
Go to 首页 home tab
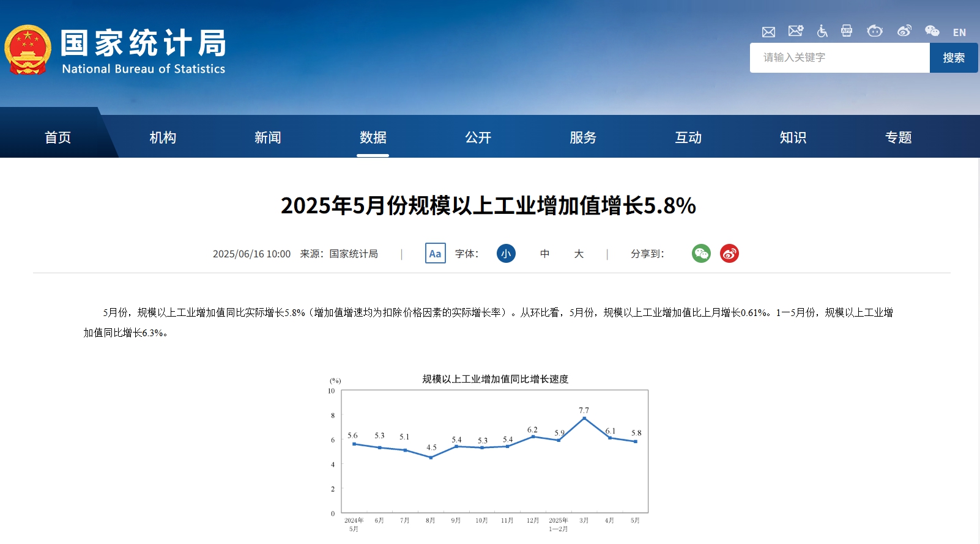58,138
